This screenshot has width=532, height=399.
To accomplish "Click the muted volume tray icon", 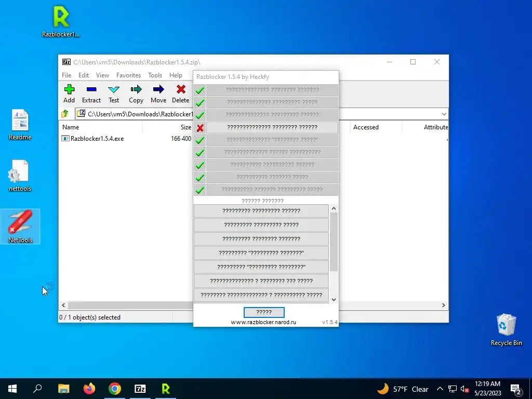I will [465, 389].
